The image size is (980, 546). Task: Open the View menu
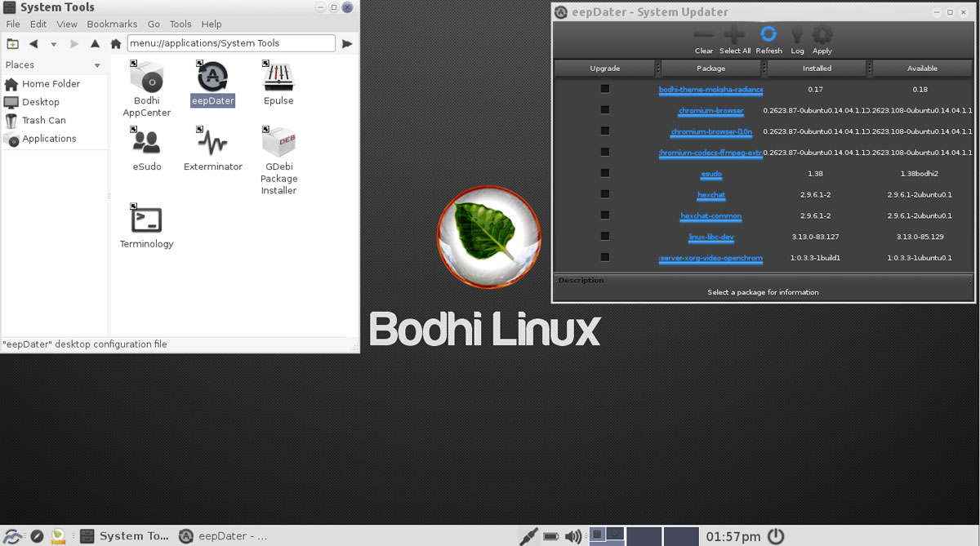67,24
